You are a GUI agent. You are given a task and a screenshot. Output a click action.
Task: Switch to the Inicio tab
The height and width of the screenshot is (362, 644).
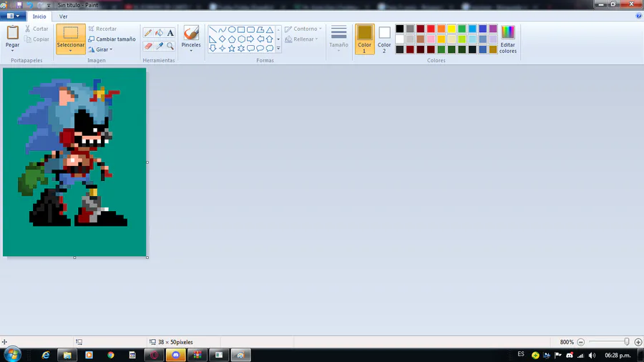point(39,16)
